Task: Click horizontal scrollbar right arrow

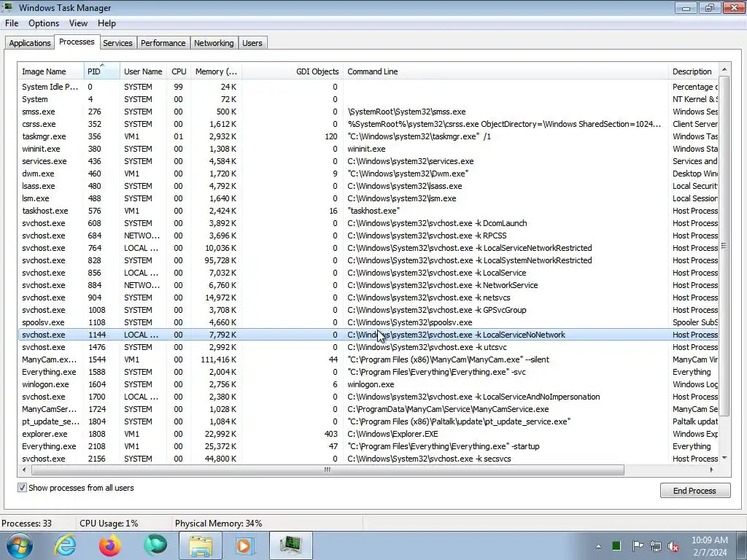Action: tap(712, 470)
